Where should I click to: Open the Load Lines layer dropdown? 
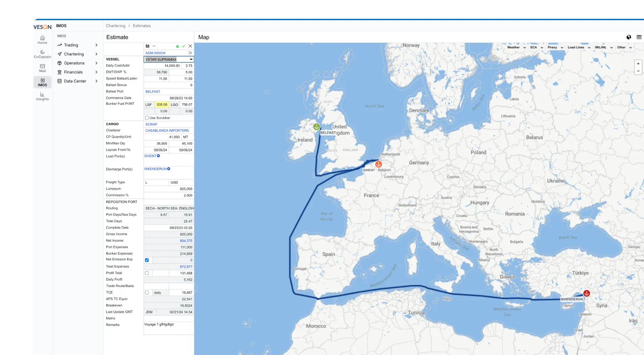coord(579,47)
